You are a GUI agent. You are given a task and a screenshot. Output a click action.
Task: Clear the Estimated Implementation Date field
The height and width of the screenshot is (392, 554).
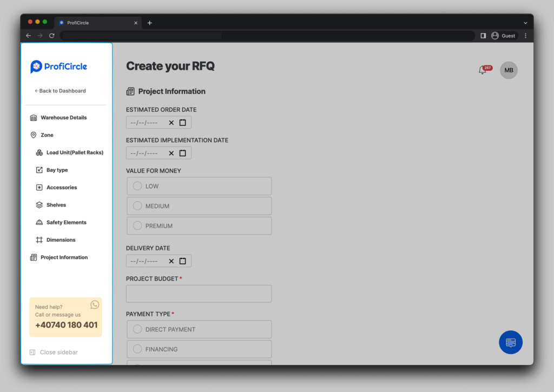click(x=172, y=153)
